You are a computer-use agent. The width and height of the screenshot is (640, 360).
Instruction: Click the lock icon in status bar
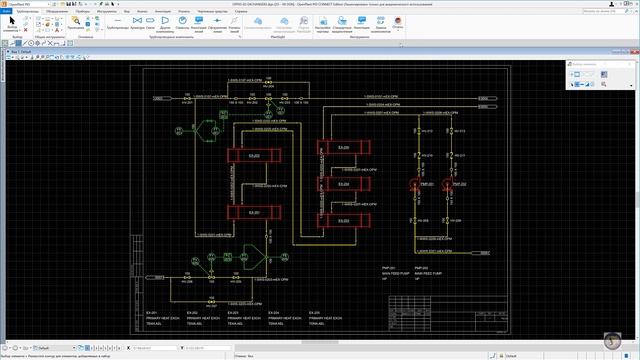501,356
